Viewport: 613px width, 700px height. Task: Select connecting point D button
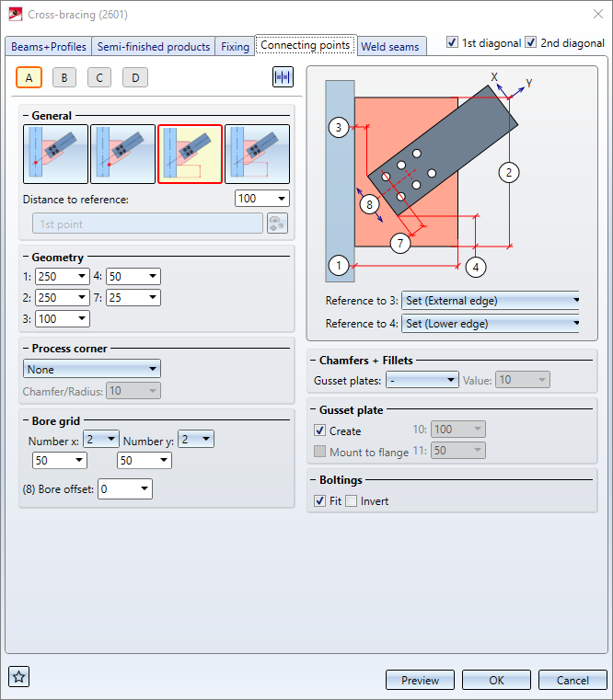click(x=135, y=77)
